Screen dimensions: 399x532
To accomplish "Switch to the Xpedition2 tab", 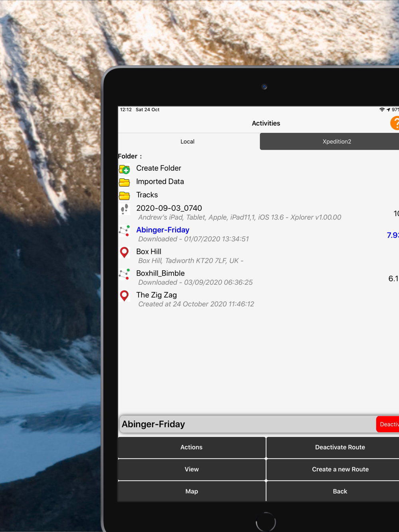I will tap(330, 142).
